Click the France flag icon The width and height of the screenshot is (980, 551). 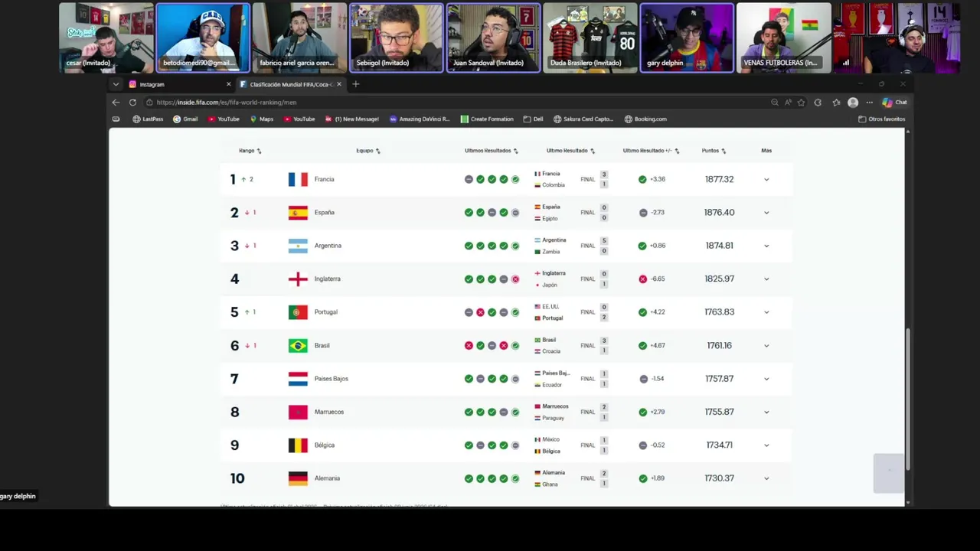coord(298,179)
